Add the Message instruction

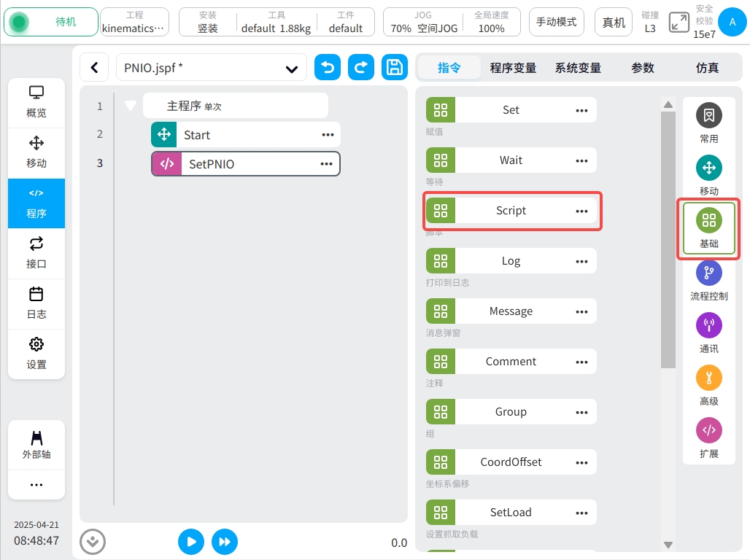(511, 311)
